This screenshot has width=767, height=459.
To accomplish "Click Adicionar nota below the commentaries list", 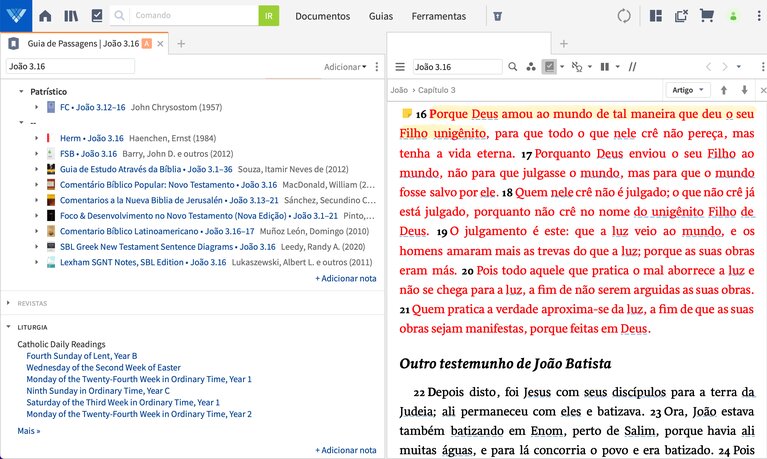I will pos(345,278).
